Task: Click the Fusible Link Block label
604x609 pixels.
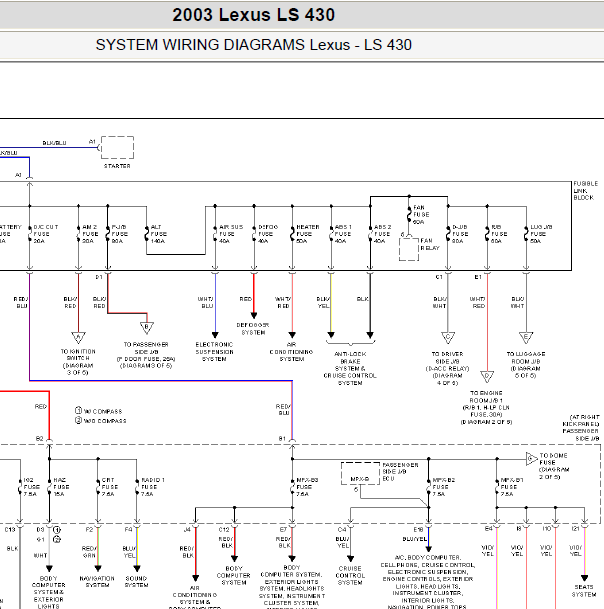Action: pos(585,191)
